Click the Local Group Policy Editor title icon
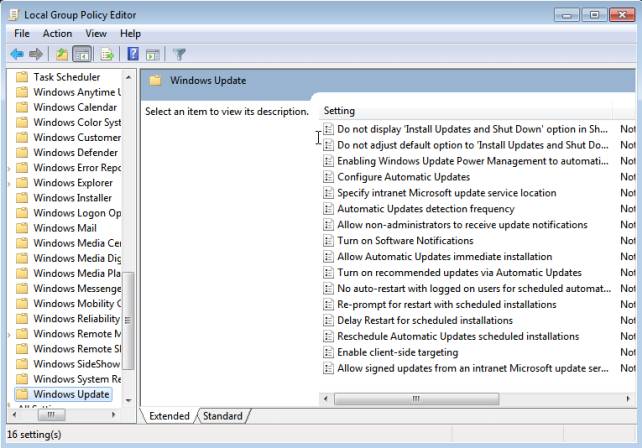Viewport: 642px width, 448px height. click(x=14, y=15)
